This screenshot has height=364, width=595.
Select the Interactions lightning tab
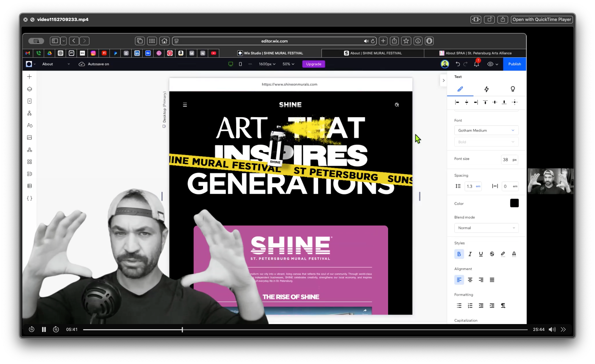tap(486, 89)
